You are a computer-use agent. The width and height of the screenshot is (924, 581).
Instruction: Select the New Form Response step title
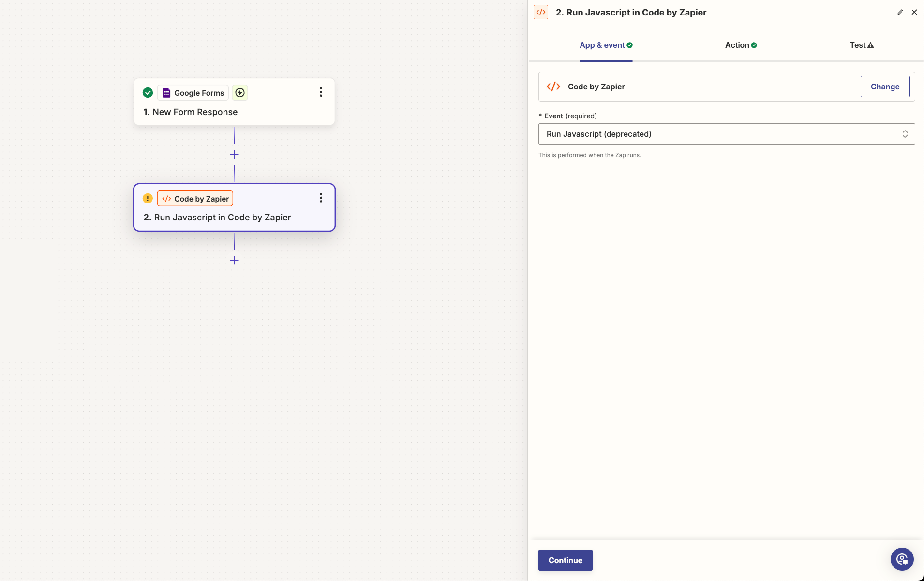coord(191,112)
